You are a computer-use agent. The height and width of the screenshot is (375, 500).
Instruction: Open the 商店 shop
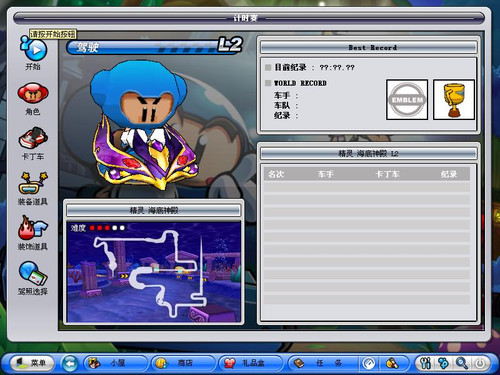[x=183, y=363]
